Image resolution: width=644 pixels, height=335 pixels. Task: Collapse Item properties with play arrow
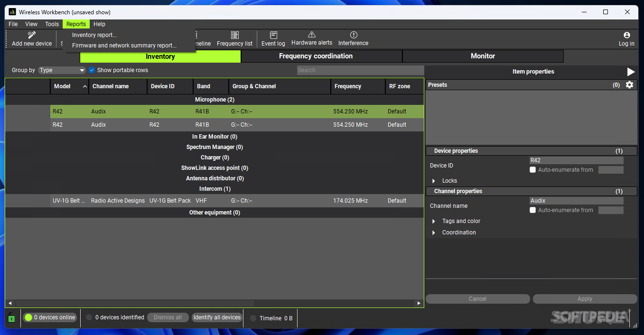[631, 72]
